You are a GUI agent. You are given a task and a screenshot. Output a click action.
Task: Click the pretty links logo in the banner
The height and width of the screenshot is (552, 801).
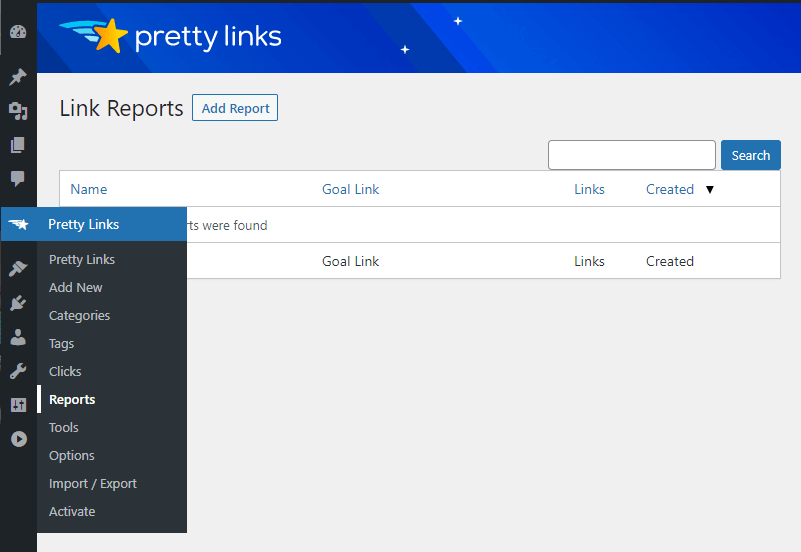tap(170, 36)
